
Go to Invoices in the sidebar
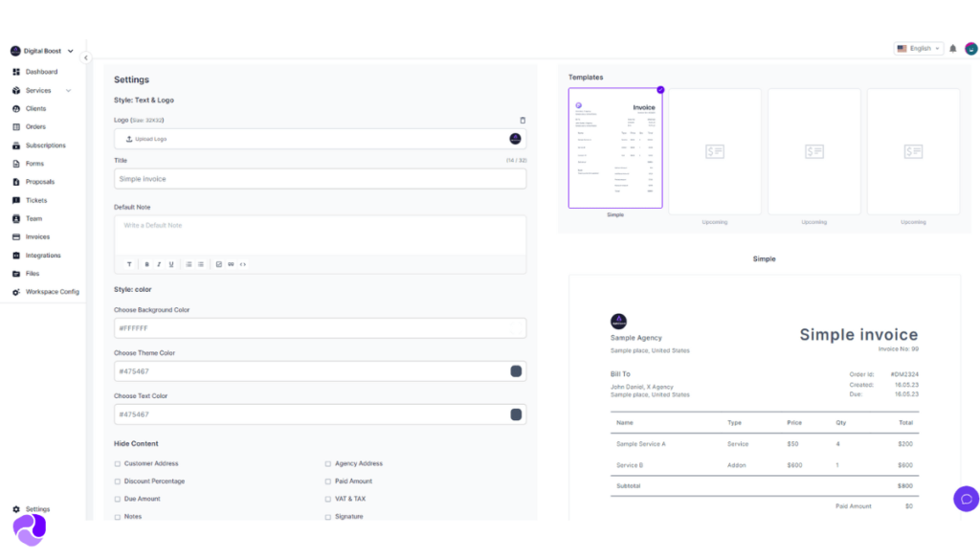pos(37,236)
